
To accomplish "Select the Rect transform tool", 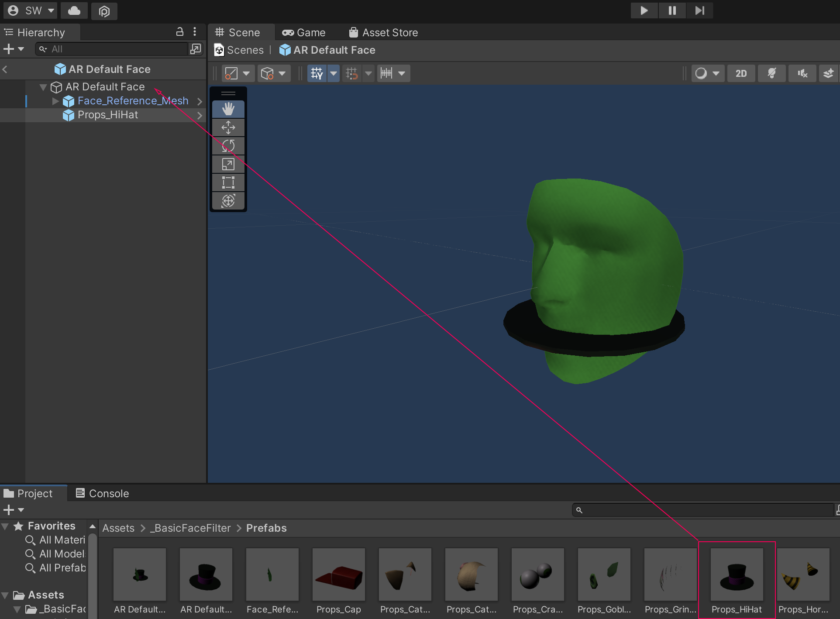I will 228,182.
